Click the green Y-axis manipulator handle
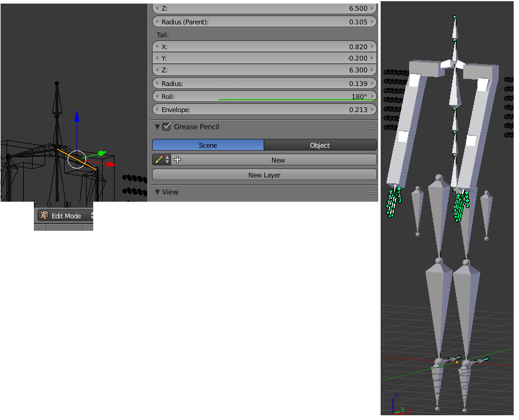 pyautogui.click(x=102, y=153)
